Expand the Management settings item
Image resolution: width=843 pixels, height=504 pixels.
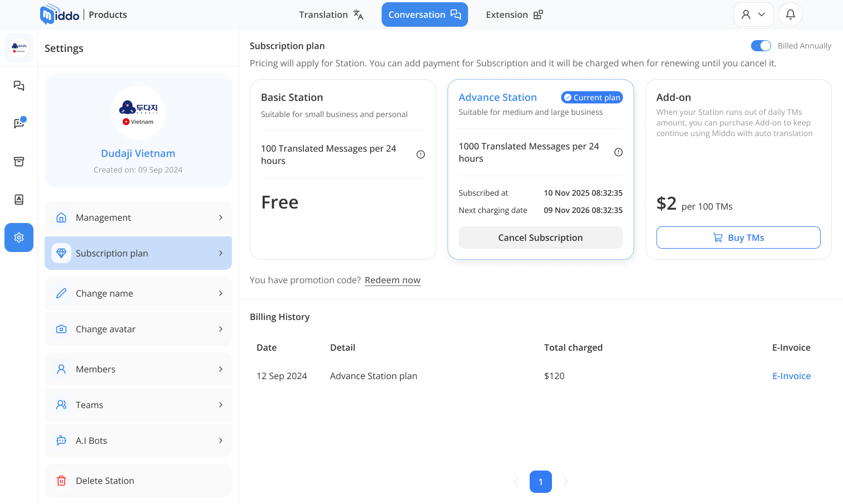[138, 217]
